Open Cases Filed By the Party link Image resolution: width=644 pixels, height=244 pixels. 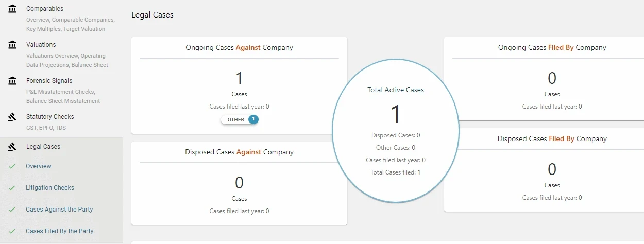pyautogui.click(x=60, y=231)
